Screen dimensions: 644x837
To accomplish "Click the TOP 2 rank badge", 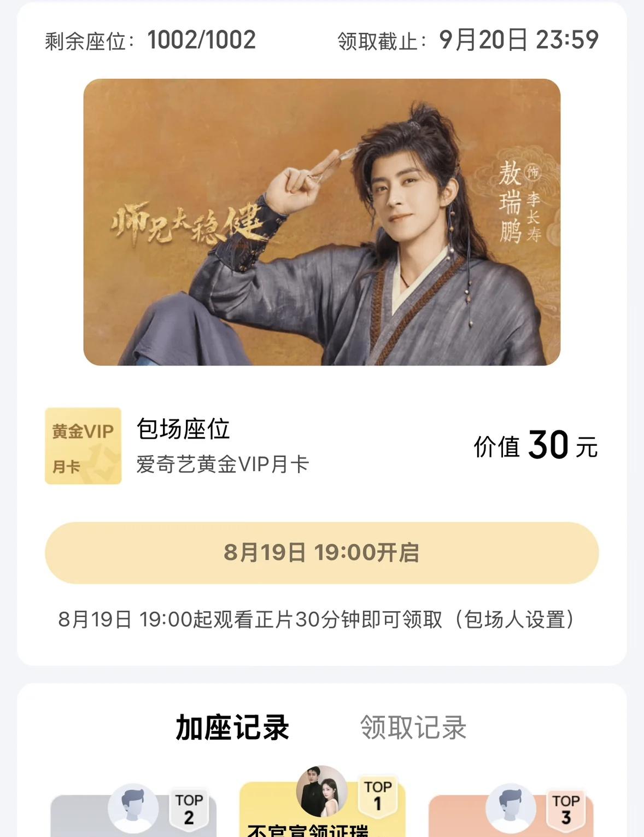I will tap(189, 809).
